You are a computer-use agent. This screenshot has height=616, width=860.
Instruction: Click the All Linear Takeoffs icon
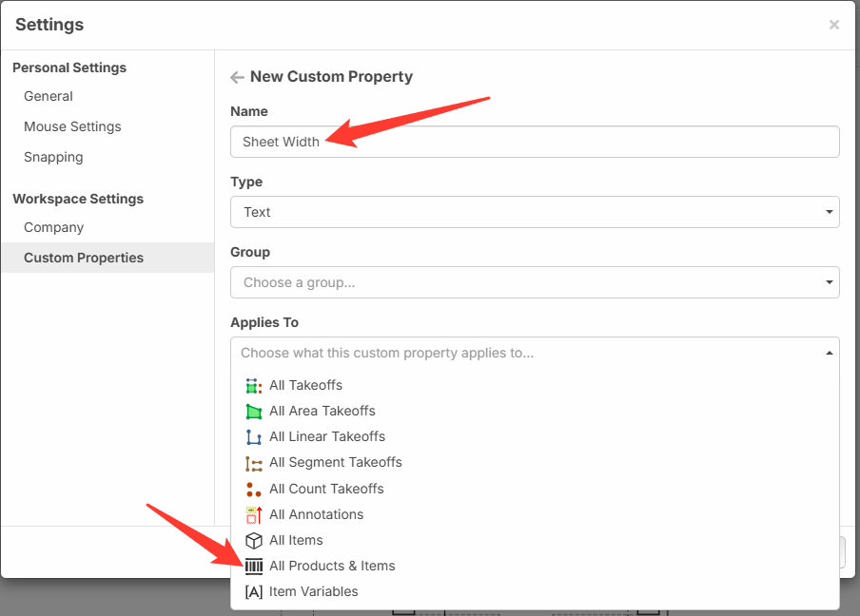253,437
